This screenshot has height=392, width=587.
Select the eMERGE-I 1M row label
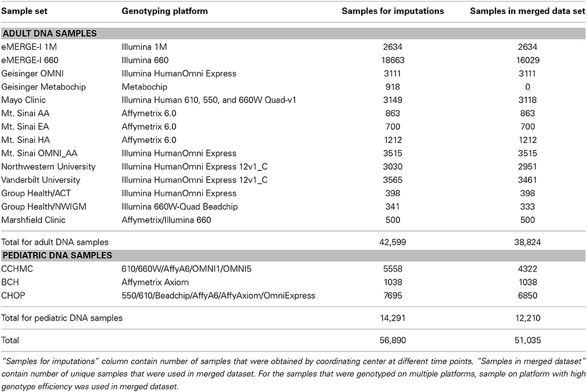tap(29, 47)
